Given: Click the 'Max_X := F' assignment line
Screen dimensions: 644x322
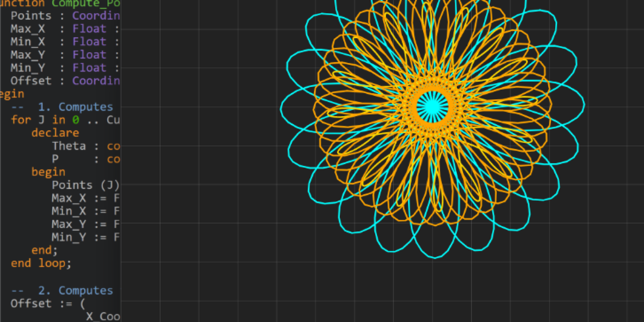Looking at the screenshot, I should 86,198.
